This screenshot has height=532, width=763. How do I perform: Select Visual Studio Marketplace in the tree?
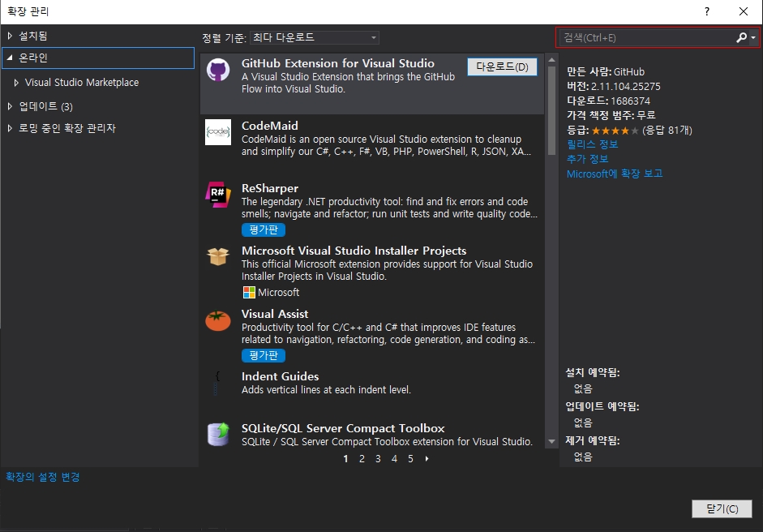pyautogui.click(x=82, y=82)
